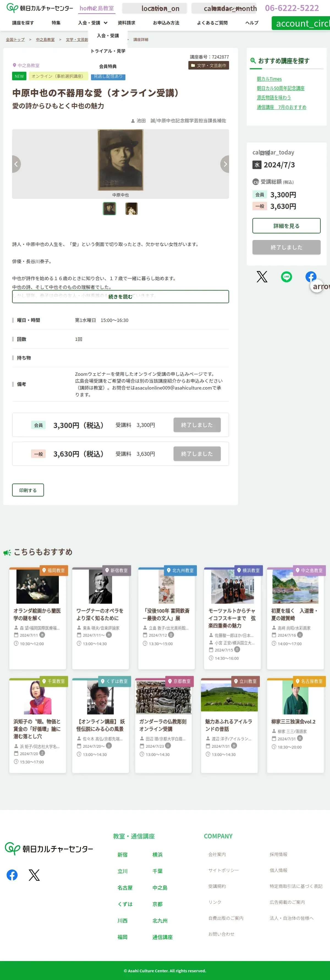Image resolution: width=330 pixels, height=980 pixels.
Task: Open 富岡鉄斎 展 course card
Action: 166,618
